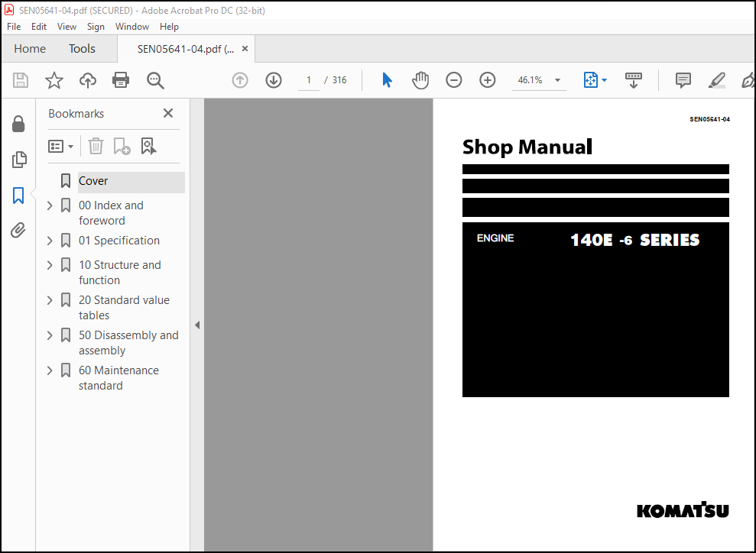Click the upload to cloud icon
The height and width of the screenshot is (553, 756).
(x=88, y=80)
